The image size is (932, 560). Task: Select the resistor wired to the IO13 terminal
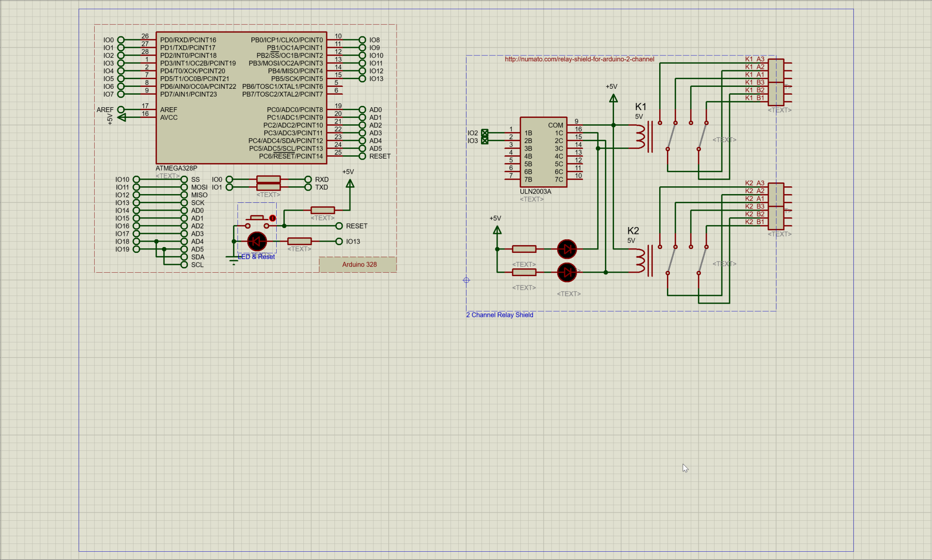300,241
